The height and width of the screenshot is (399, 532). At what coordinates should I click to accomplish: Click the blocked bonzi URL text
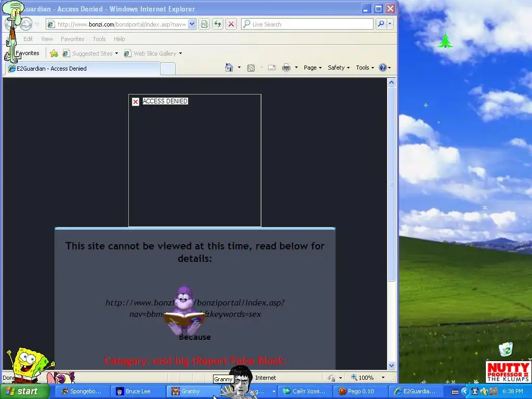click(195, 309)
